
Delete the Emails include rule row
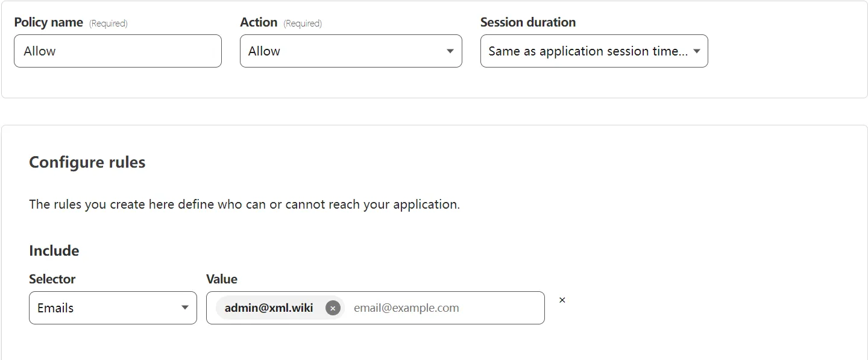(x=562, y=300)
